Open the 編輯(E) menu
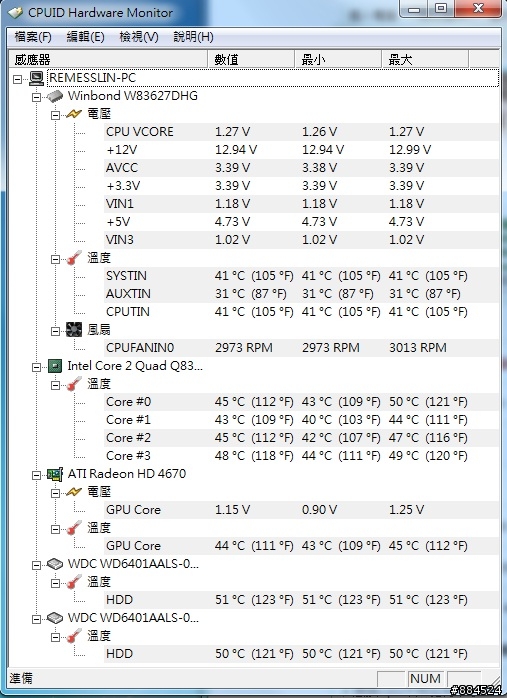The height and width of the screenshot is (698, 507). pos(85,37)
